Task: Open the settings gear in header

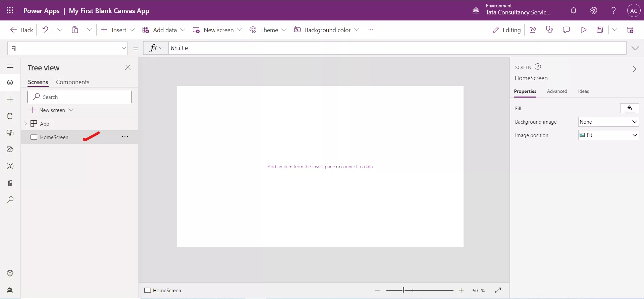Action: pyautogui.click(x=594, y=10)
